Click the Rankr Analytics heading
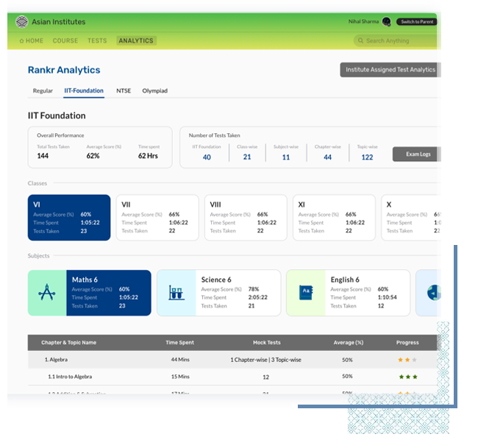 point(64,70)
